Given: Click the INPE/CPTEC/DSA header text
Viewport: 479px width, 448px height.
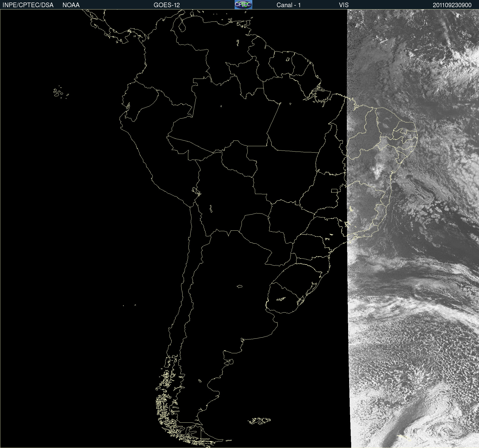Looking at the screenshot, I should tap(28, 5).
